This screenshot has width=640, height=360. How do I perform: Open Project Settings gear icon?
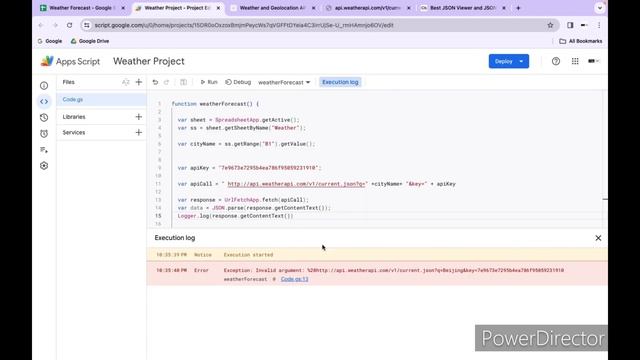(44, 166)
